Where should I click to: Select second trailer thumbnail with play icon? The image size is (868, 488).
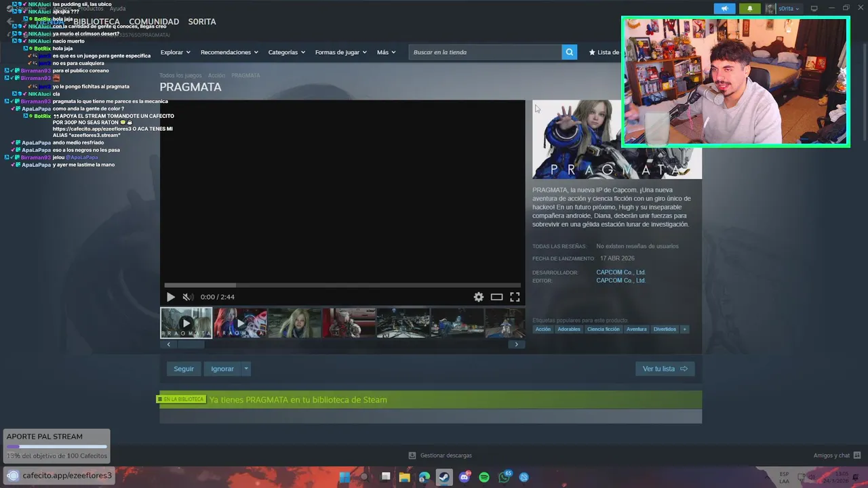coord(240,323)
